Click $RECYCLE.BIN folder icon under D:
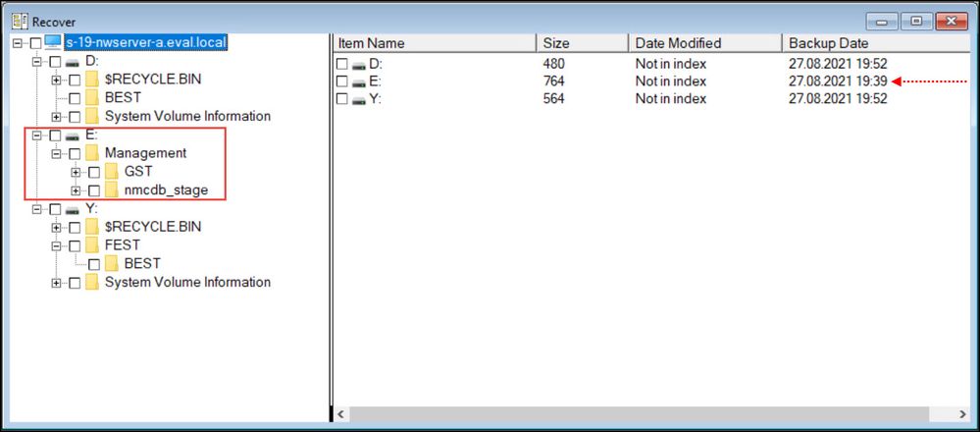Image resolution: width=980 pixels, height=432 pixels. (x=92, y=80)
